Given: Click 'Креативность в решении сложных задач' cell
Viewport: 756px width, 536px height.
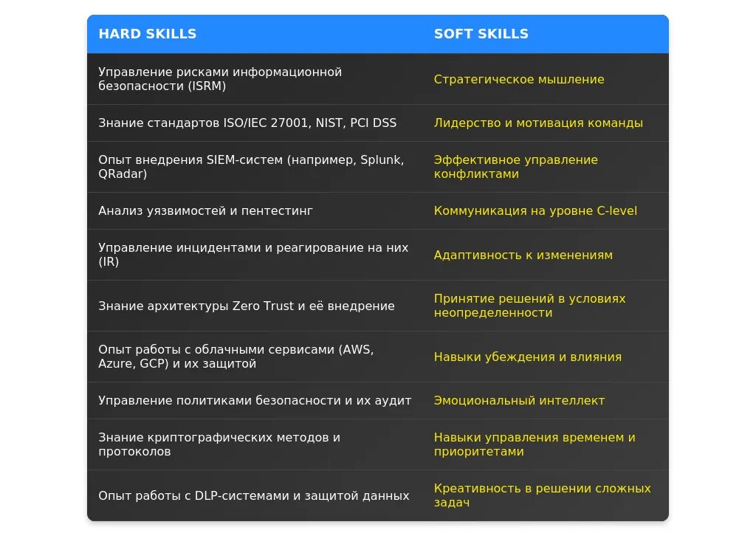Looking at the screenshot, I should click(546, 495).
